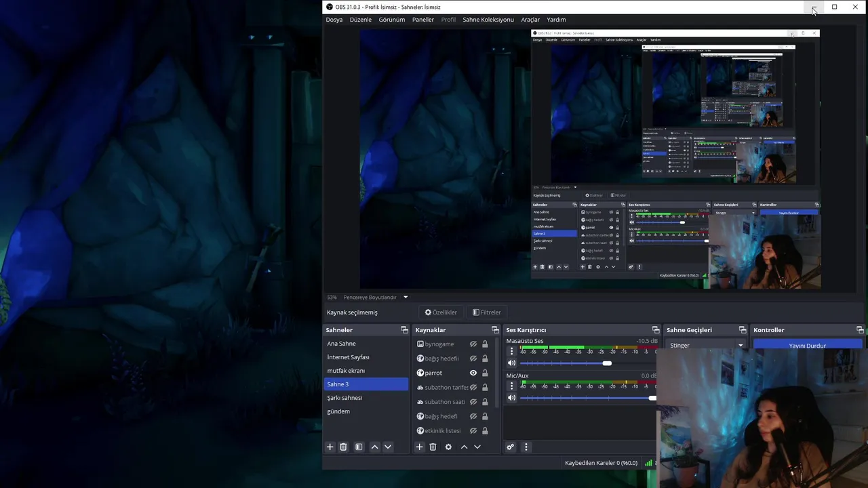Image resolution: width=868 pixels, height=488 pixels.
Task: Select the gündem scene
Action: [x=366, y=411]
